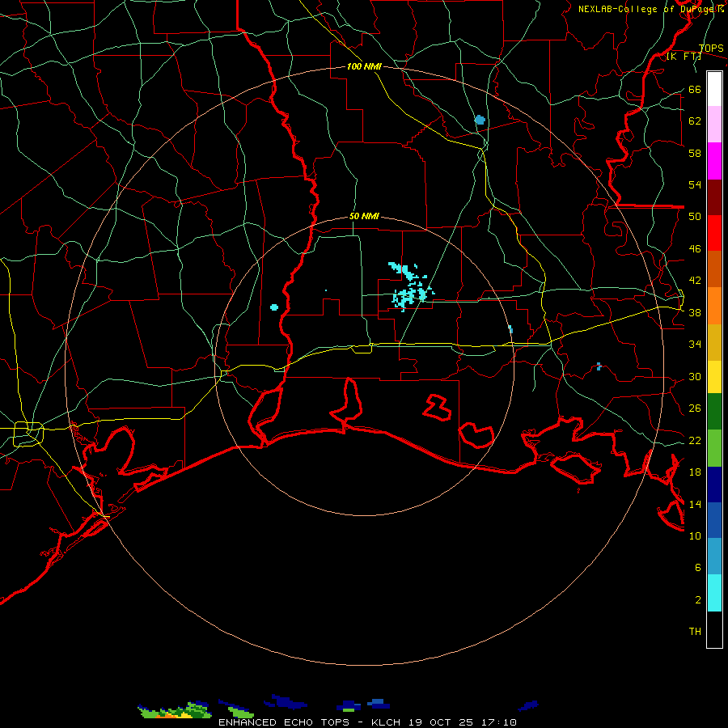The image size is (728, 728).
Task: Click the '34' legend value
Action: tap(695, 344)
